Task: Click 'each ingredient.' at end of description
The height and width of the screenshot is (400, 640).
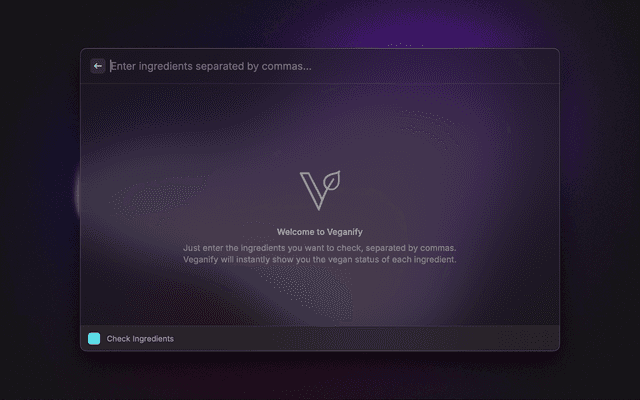Action: 424,260
